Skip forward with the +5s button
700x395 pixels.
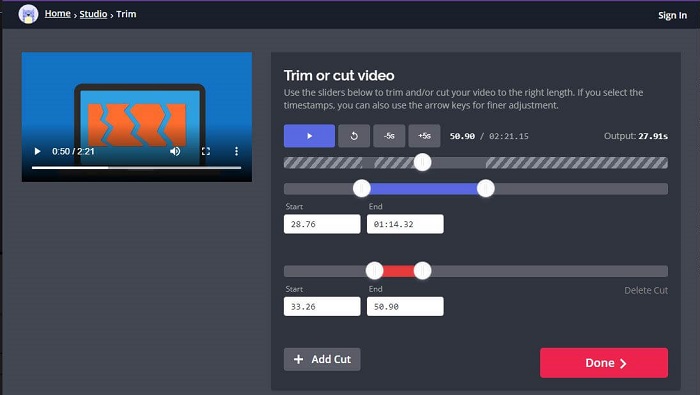click(424, 136)
